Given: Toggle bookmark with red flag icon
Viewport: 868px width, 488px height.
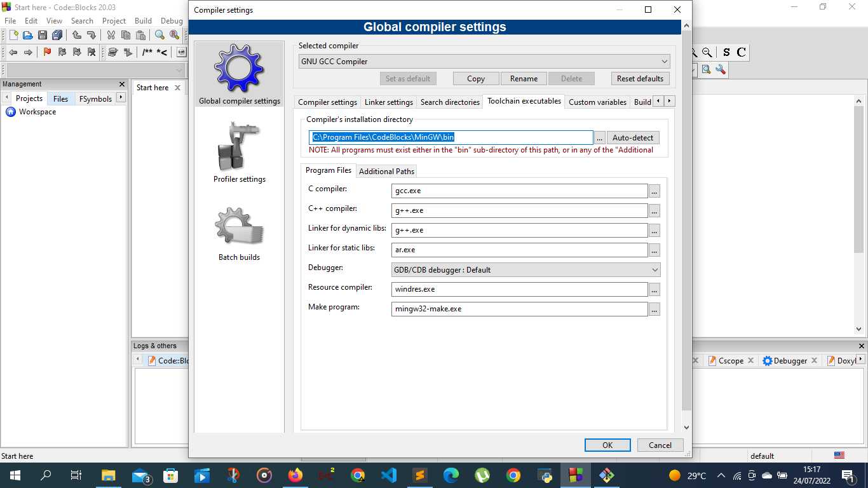Looking at the screenshot, I should tap(47, 52).
